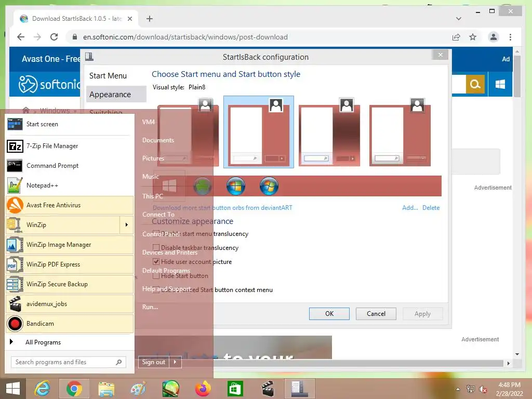
Task: Select the third start menu style thumbnail
Action: [329, 132]
